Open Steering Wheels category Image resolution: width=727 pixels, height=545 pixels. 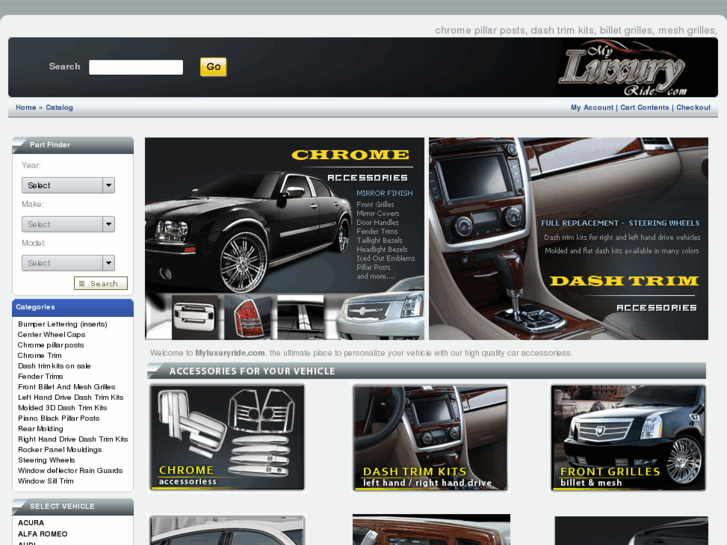(46, 460)
